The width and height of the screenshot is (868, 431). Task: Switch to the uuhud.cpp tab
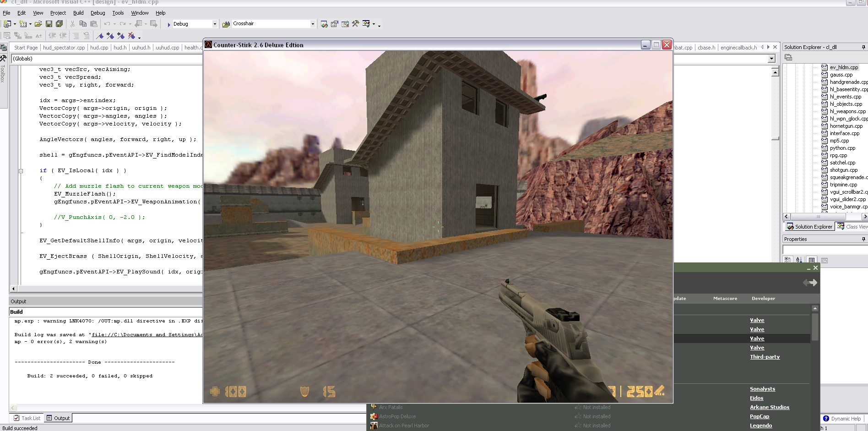[167, 48]
